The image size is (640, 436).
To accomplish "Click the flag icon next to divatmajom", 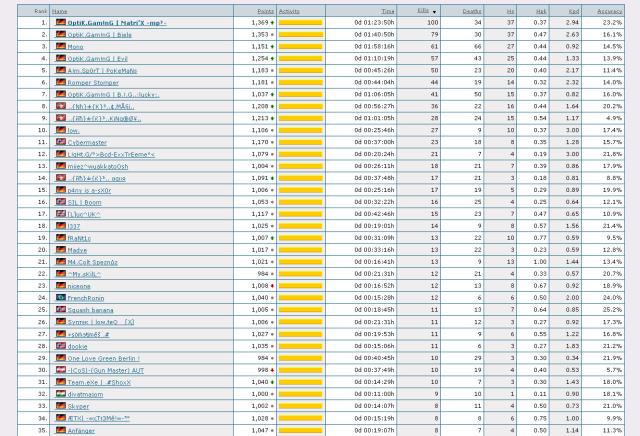I will click(x=60, y=394).
